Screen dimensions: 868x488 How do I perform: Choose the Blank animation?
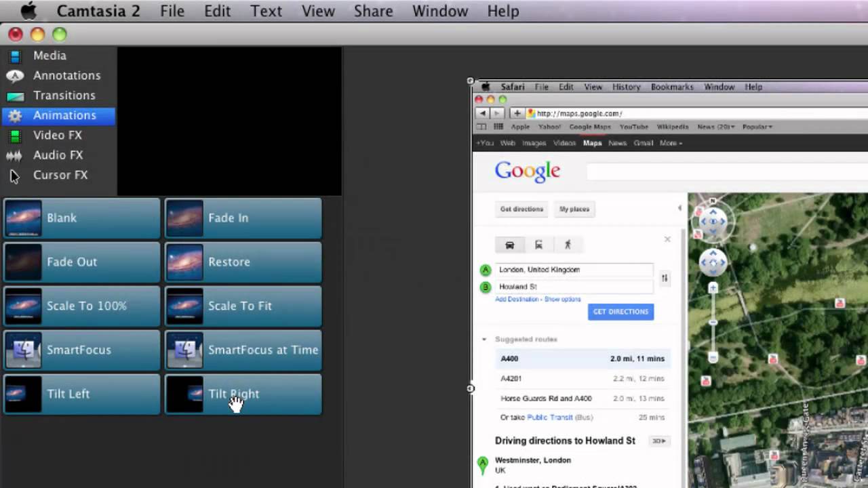pyautogui.click(x=82, y=218)
